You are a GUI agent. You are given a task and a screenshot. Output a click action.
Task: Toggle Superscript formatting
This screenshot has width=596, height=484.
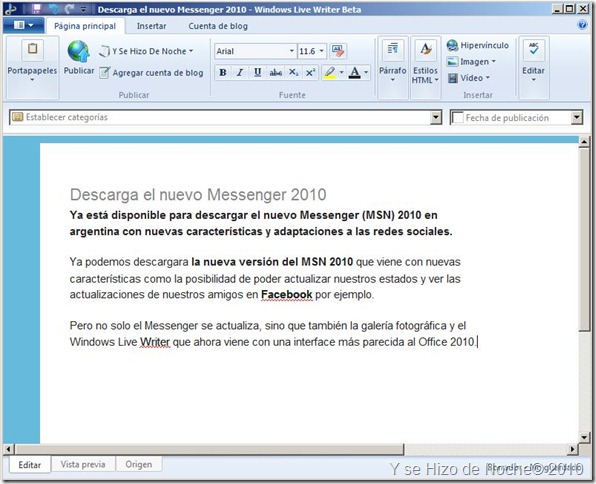(x=311, y=72)
